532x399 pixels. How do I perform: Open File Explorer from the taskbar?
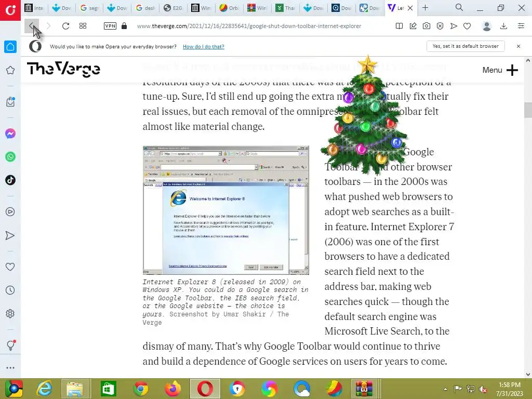(75, 389)
